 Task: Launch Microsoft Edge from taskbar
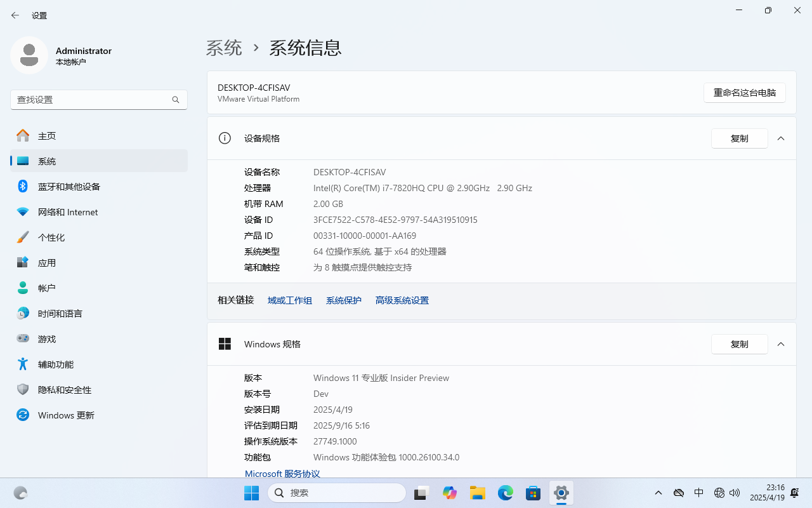pyautogui.click(x=506, y=493)
